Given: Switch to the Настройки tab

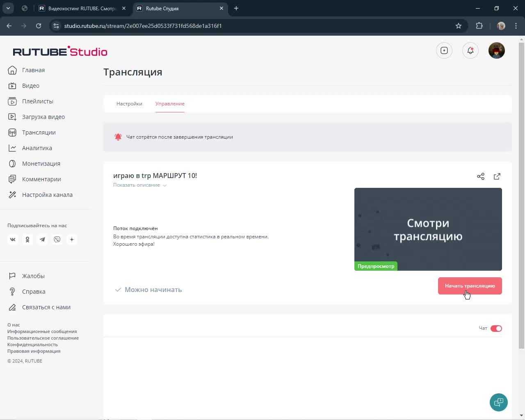Looking at the screenshot, I should (129, 104).
